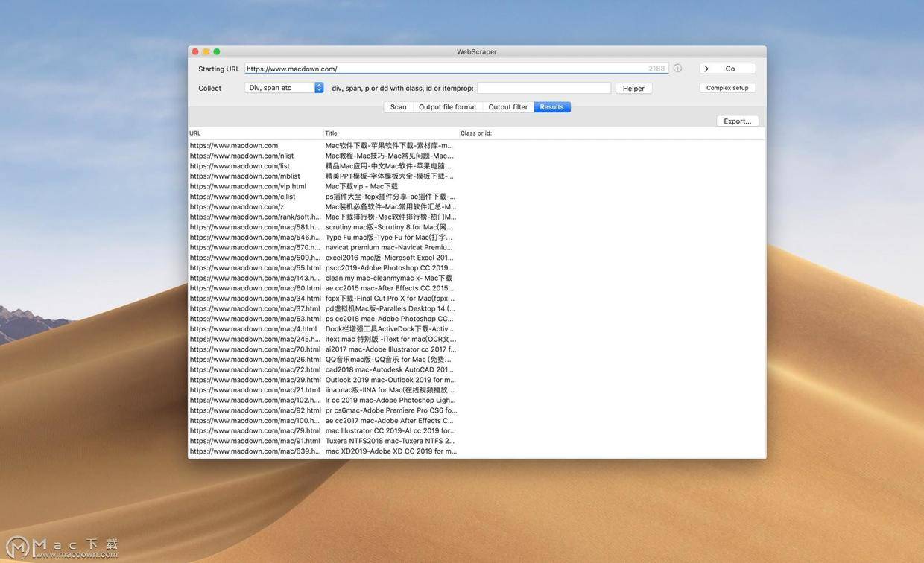Select row with URL mac/70.html
Viewport: 924px width, 563px height.
tap(477, 349)
